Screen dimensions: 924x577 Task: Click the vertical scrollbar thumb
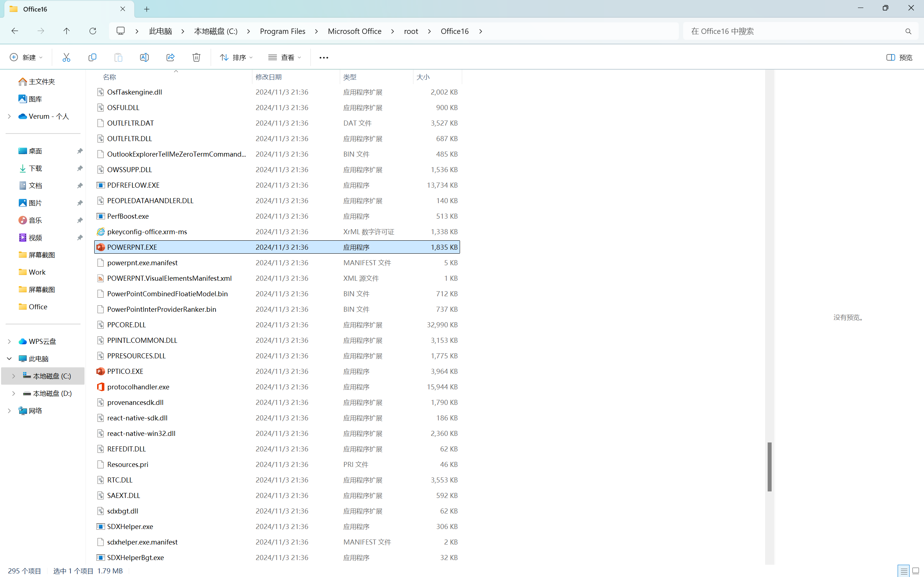(769, 467)
